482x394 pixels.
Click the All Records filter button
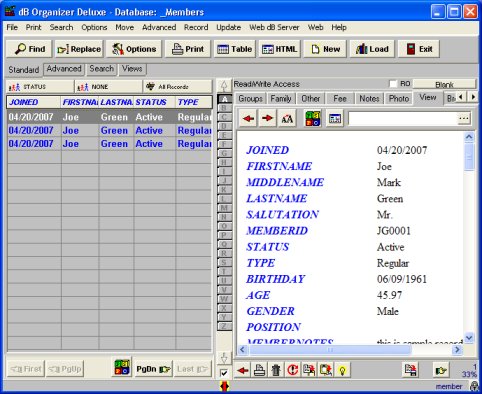[x=177, y=87]
